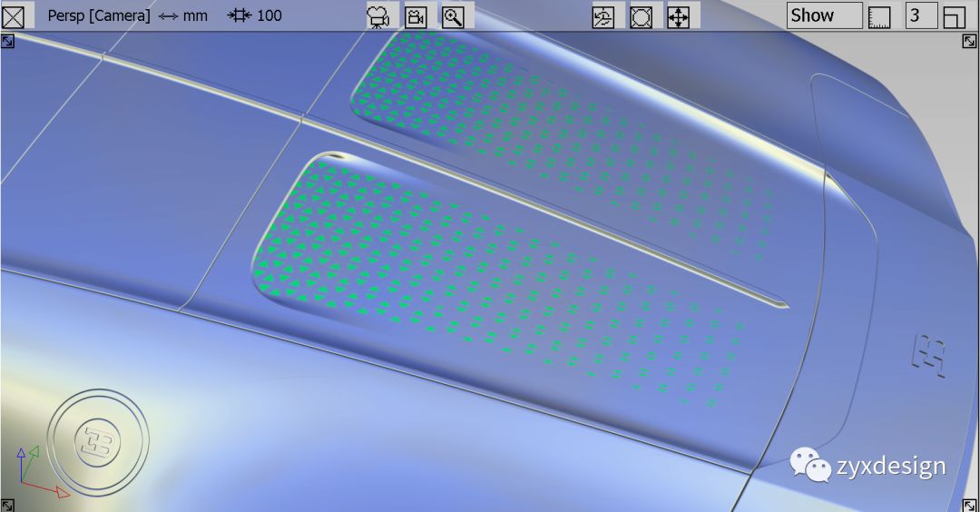Select the track view four-arrow icon
Viewport: 980px width, 512px height.
pos(679,17)
